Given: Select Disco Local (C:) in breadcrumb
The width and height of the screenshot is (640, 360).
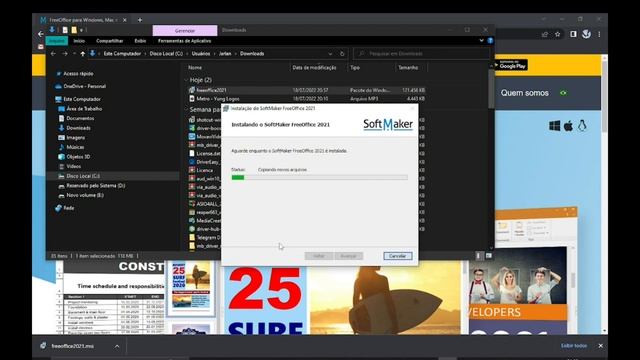Looking at the screenshot, I should tap(166, 53).
